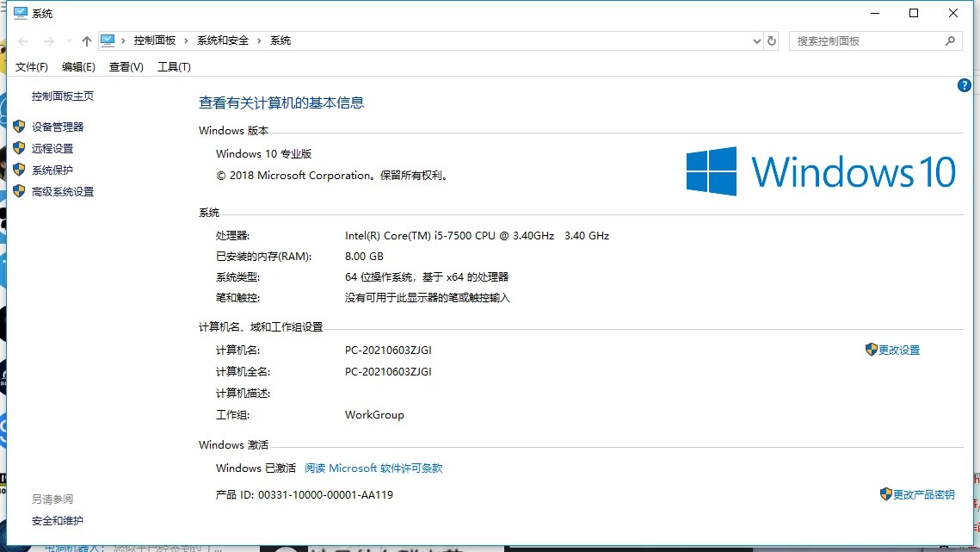Viewport: 980px width, 552px height.
Task: Close the 系统 window
Action: [x=953, y=13]
